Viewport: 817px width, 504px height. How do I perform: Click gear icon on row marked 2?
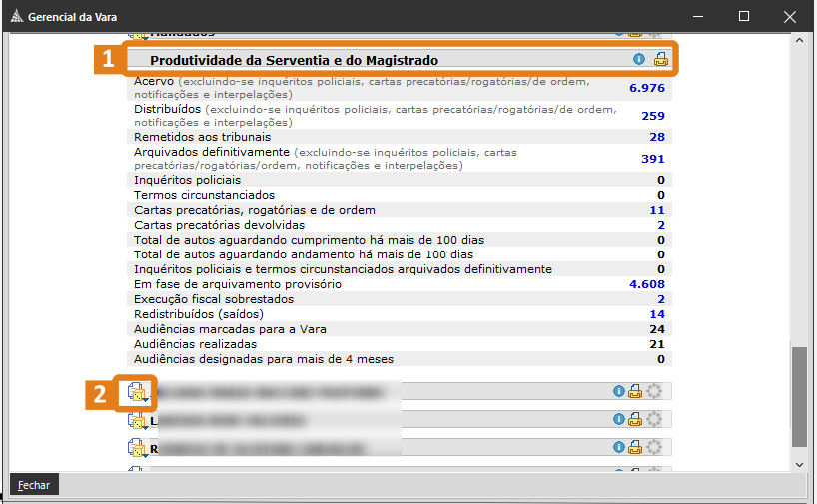tap(654, 392)
